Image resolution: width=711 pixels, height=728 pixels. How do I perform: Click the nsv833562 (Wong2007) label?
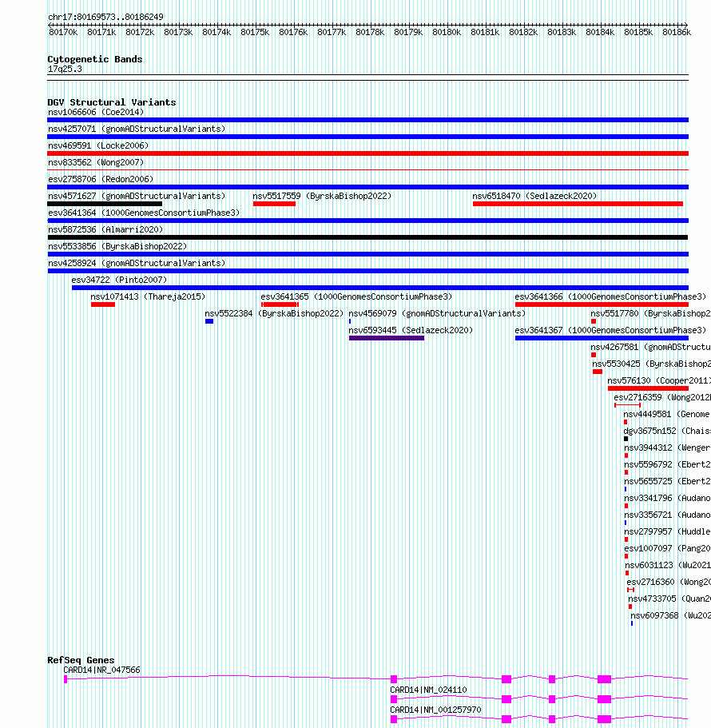click(96, 162)
